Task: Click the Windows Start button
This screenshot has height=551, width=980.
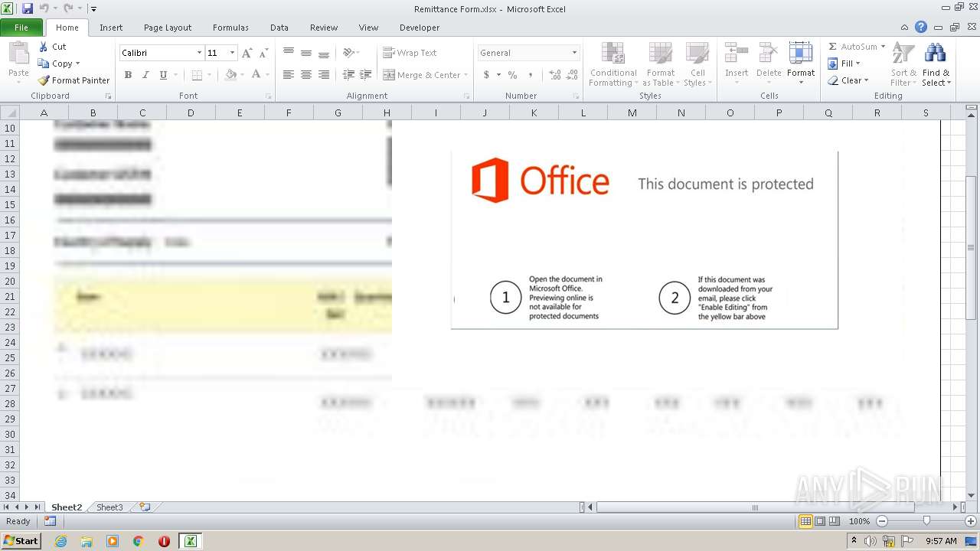Action: coord(21,541)
